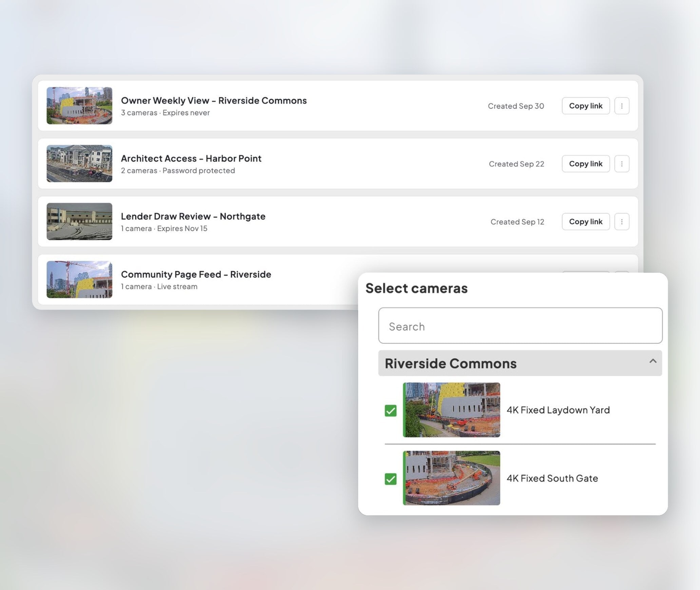Viewport: 700px width, 590px height.
Task: Click 'Created Sep 30' date text
Action: coord(516,106)
